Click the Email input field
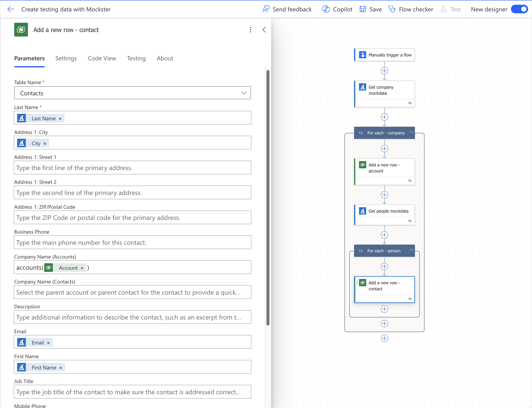Screen dimensions: 532x408 (133, 343)
